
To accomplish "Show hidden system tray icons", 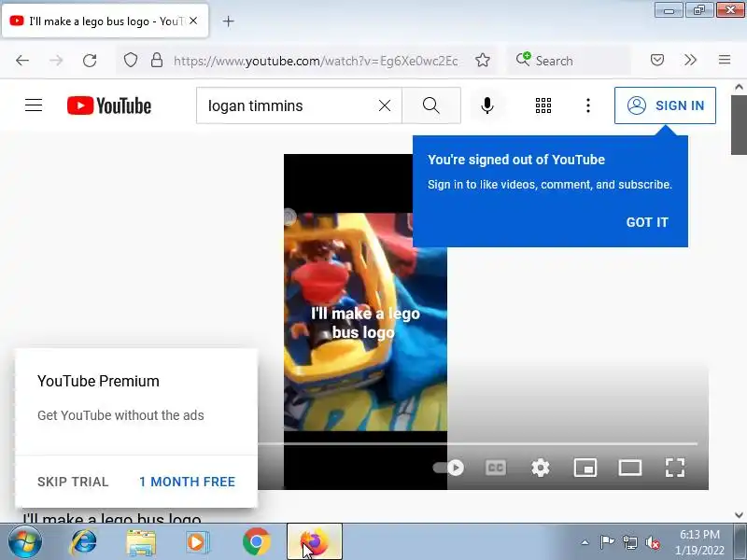I will (585, 542).
